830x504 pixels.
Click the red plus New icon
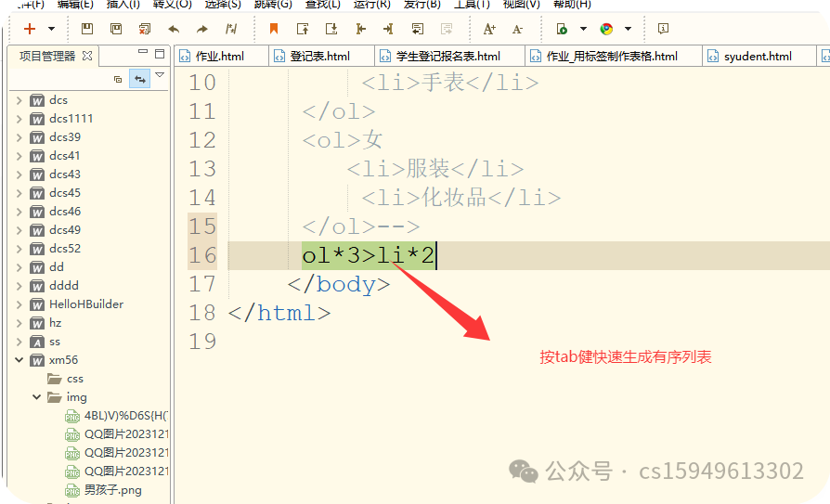(x=30, y=29)
